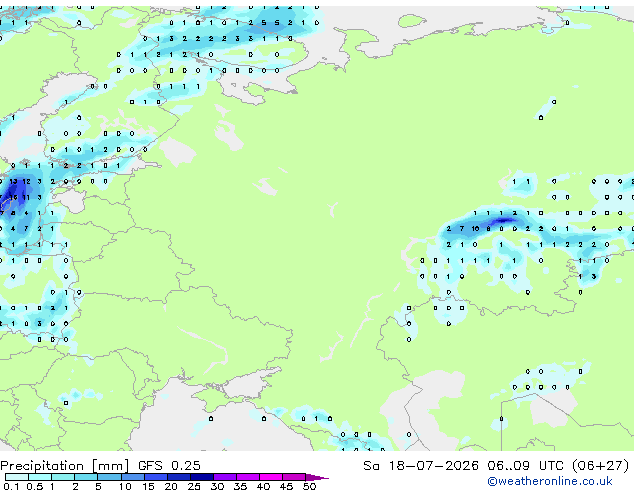The height and width of the screenshot is (490, 634).
Task: Click the 10–15 mm blue legend swatch
Action: (132, 477)
